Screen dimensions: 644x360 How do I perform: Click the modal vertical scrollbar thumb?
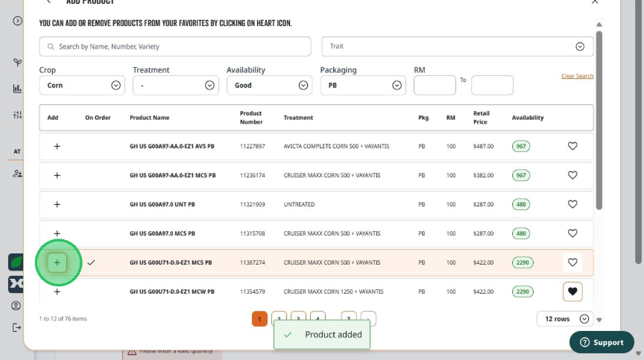point(599,120)
